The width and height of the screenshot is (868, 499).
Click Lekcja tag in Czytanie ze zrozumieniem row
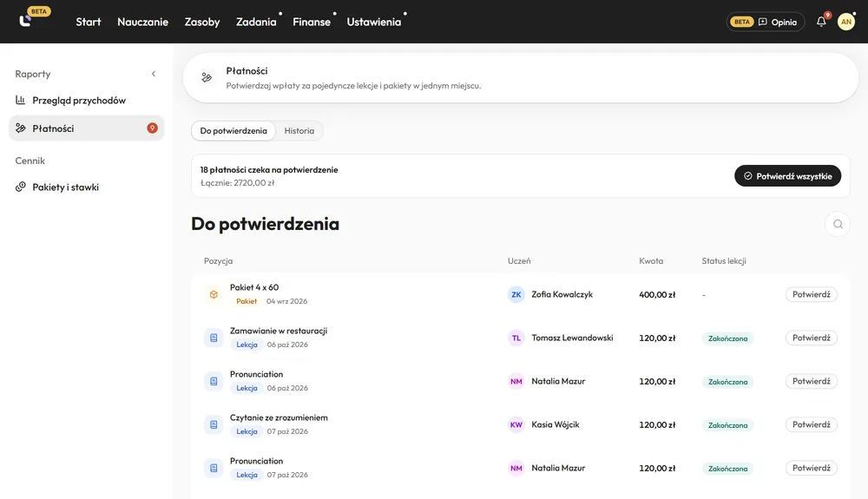point(247,431)
